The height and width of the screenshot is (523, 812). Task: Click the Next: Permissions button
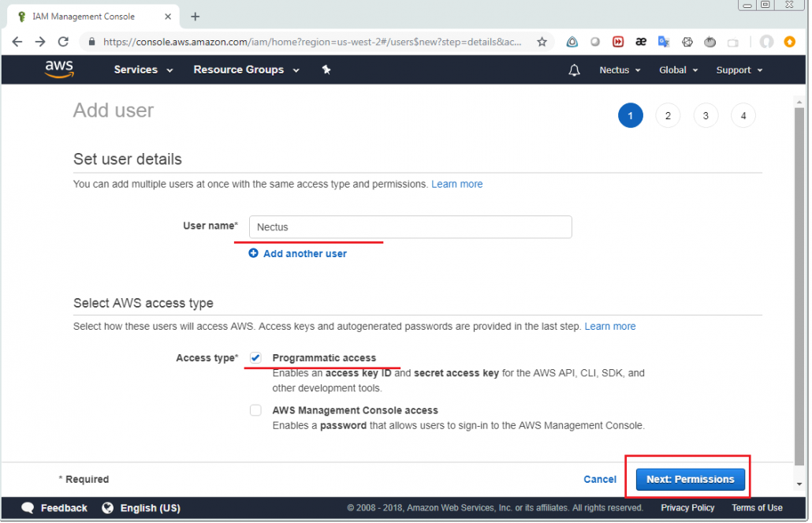pos(690,479)
